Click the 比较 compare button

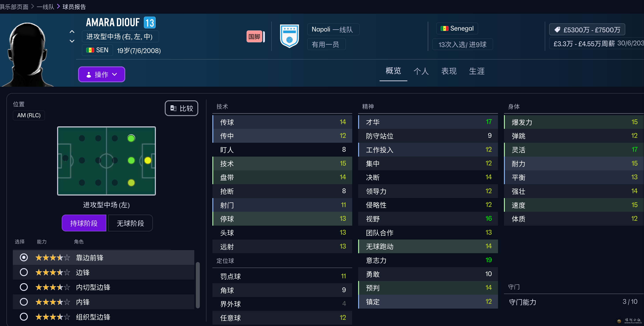(182, 108)
